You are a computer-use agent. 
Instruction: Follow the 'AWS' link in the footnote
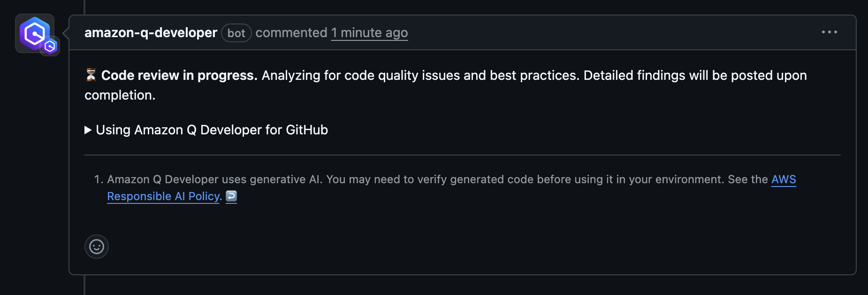784,179
